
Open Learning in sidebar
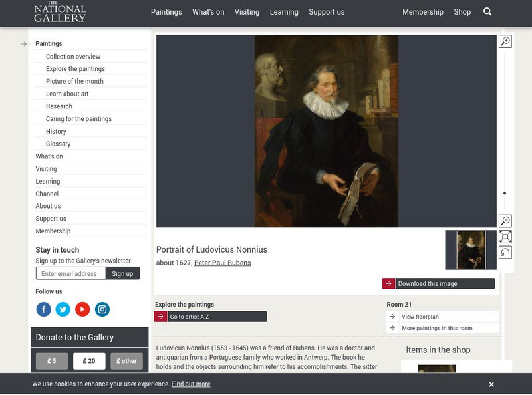coord(48,182)
